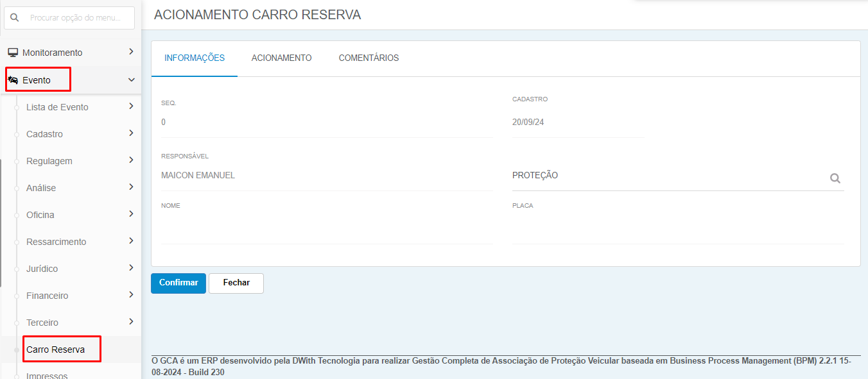
Task: Switch to the Comentários tab
Action: tap(369, 58)
